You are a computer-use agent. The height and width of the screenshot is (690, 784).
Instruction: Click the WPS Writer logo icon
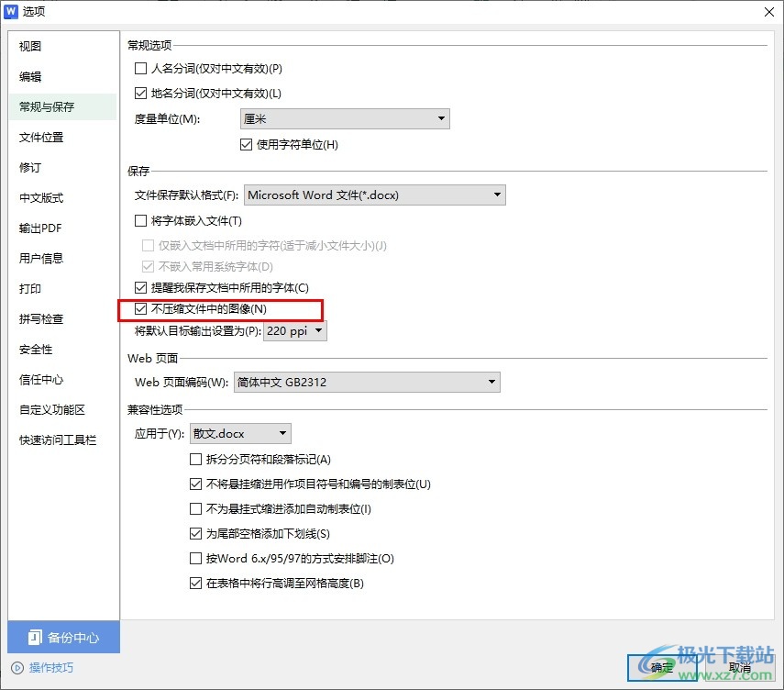(10, 11)
